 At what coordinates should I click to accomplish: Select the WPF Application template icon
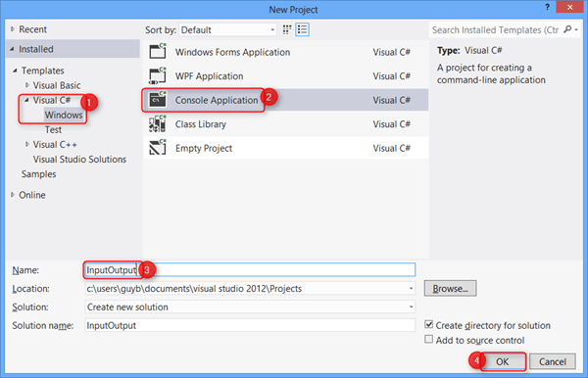pos(158,75)
